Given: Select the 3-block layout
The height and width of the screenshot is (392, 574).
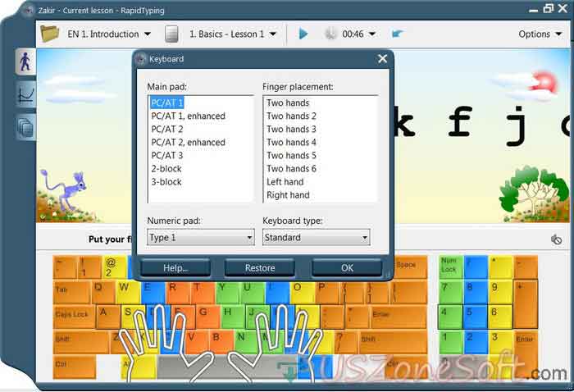Looking at the screenshot, I should (166, 182).
